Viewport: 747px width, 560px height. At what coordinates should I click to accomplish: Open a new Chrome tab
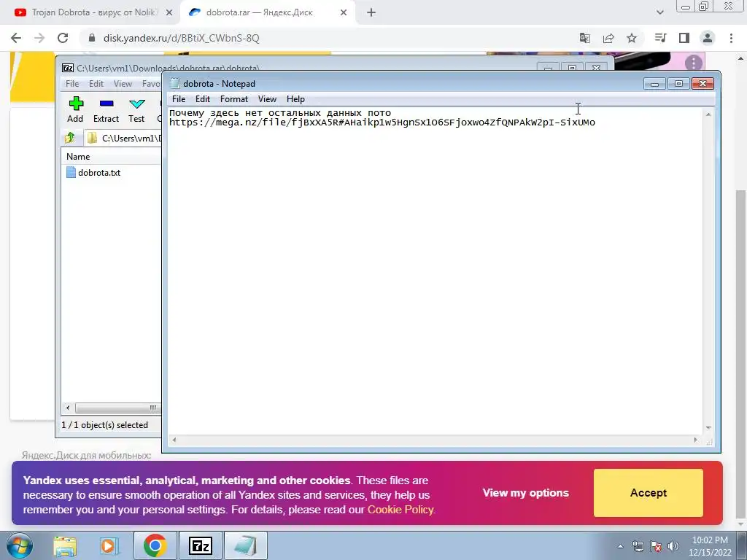coord(371,13)
